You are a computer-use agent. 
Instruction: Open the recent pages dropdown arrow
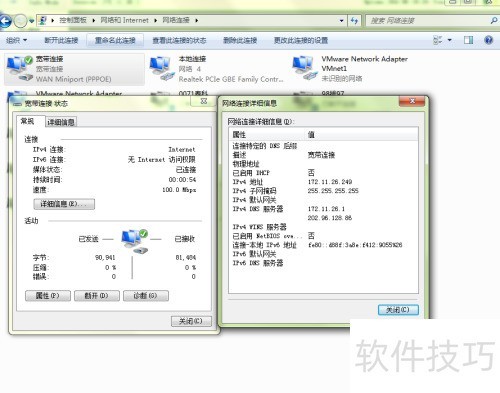[x=32, y=21]
